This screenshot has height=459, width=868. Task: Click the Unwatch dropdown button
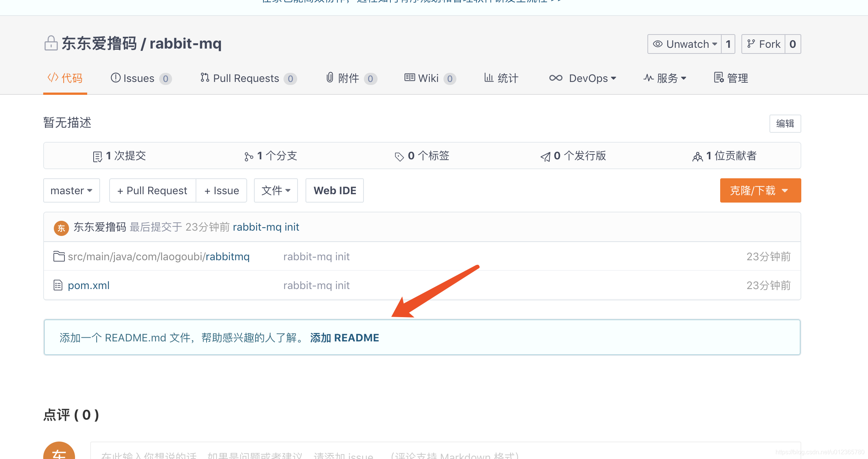(x=685, y=44)
